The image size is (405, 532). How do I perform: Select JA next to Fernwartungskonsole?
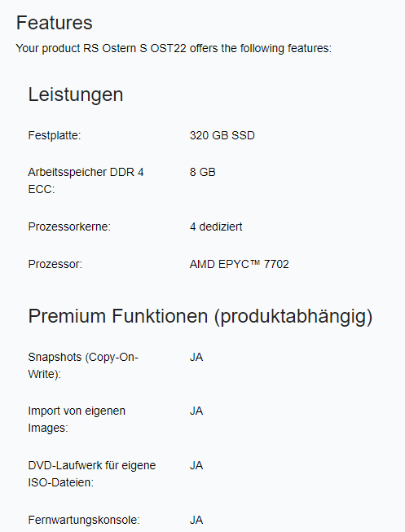point(196,520)
